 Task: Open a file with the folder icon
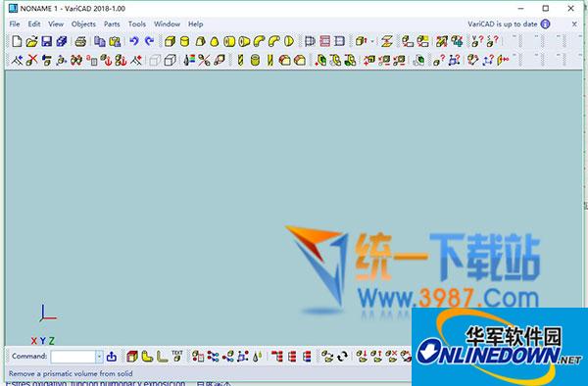[x=31, y=41]
